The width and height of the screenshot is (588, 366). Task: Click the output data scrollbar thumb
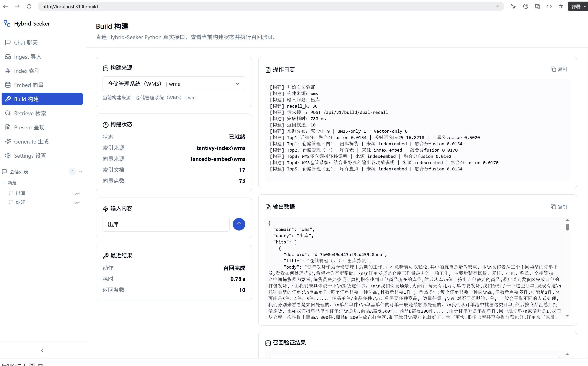point(567,227)
